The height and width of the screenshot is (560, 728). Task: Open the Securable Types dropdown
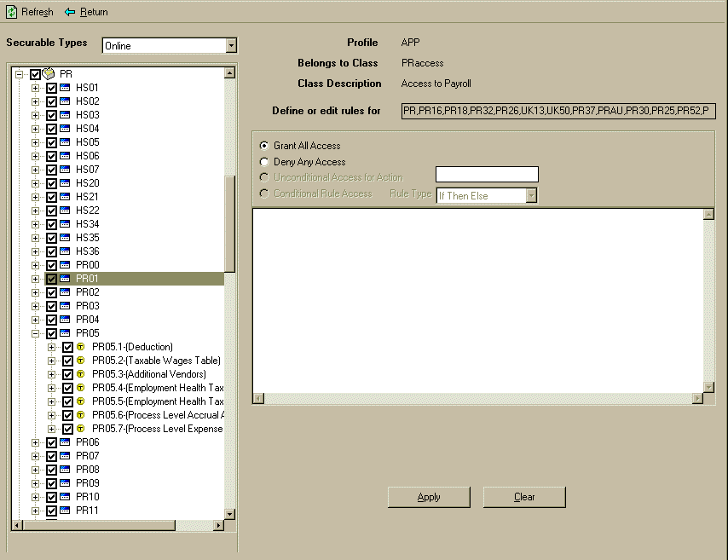[231, 45]
